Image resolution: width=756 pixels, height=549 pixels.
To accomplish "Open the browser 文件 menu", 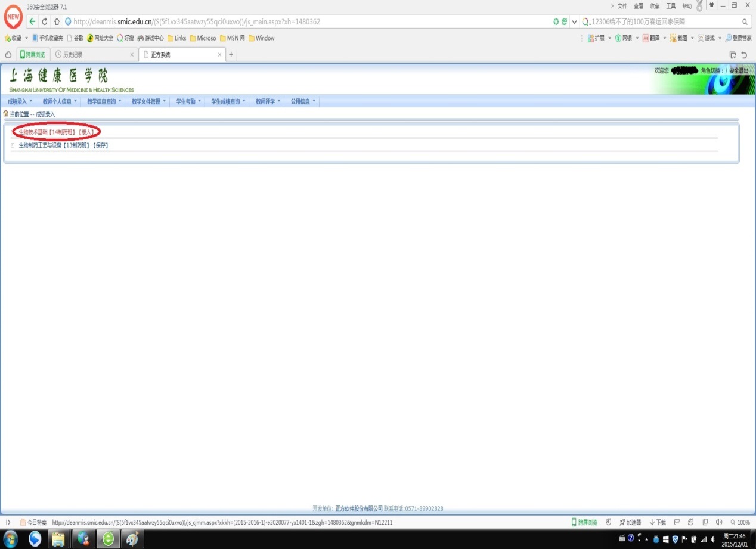I will tap(622, 6).
